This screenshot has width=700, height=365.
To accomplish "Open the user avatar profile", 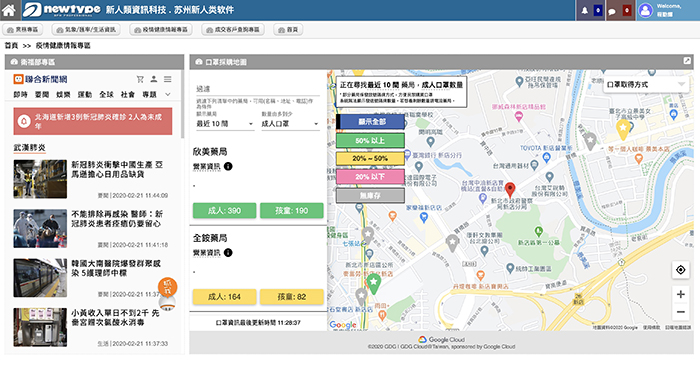I will point(645,10).
